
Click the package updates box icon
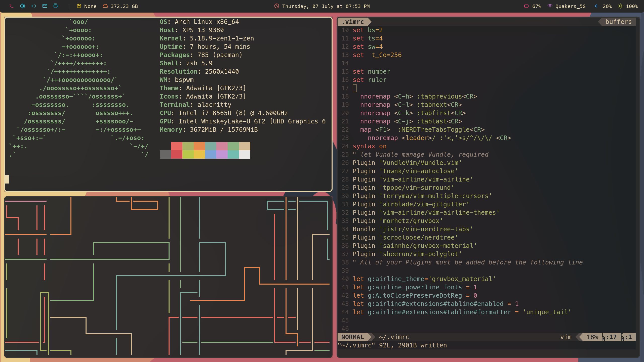(x=79, y=6)
